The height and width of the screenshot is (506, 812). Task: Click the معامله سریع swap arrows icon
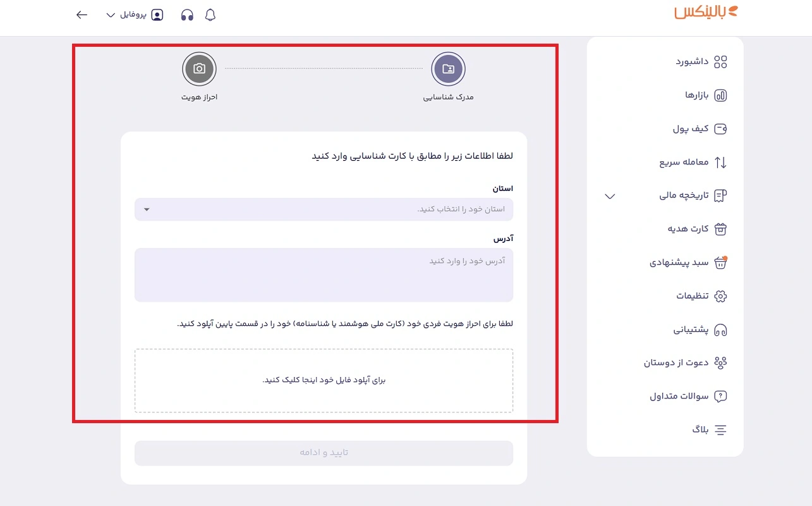(x=720, y=163)
